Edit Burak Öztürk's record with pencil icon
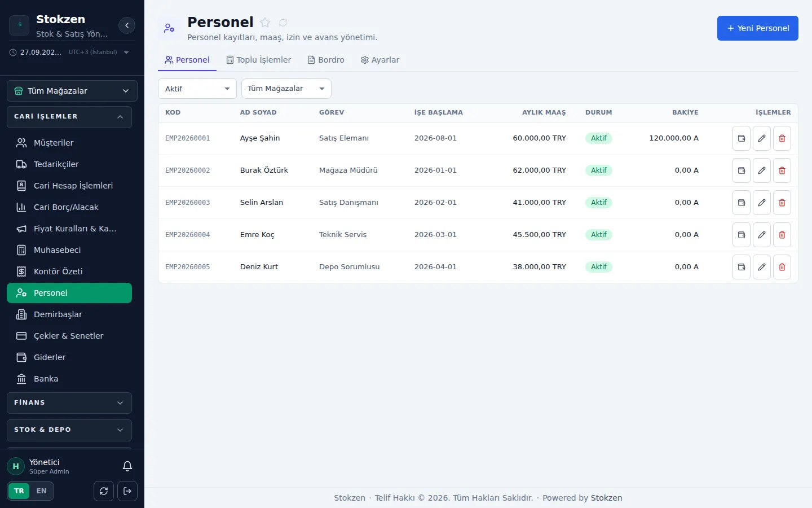 (x=762, y=170)
